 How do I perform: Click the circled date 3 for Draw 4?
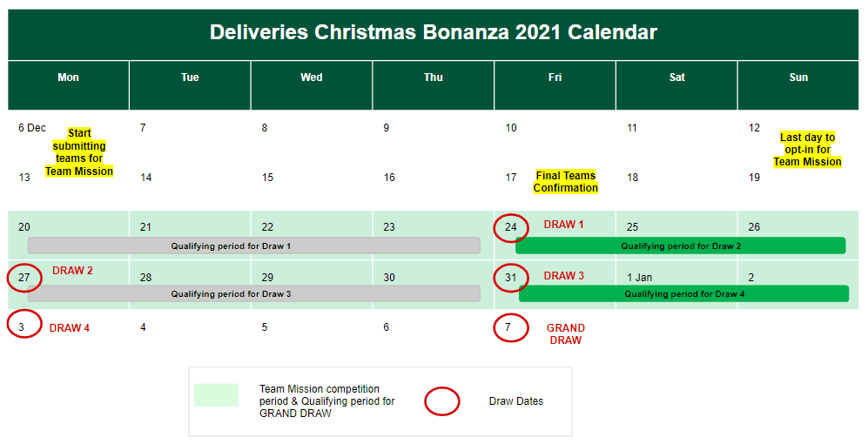(24, 324)
